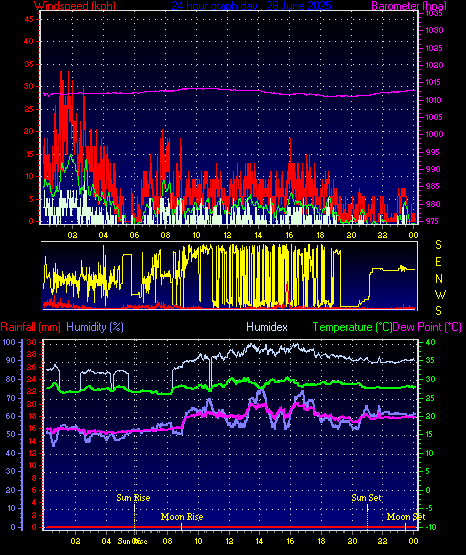
Task: Select the 'Humidity (%)' legend label
Action: click(95, 327)
